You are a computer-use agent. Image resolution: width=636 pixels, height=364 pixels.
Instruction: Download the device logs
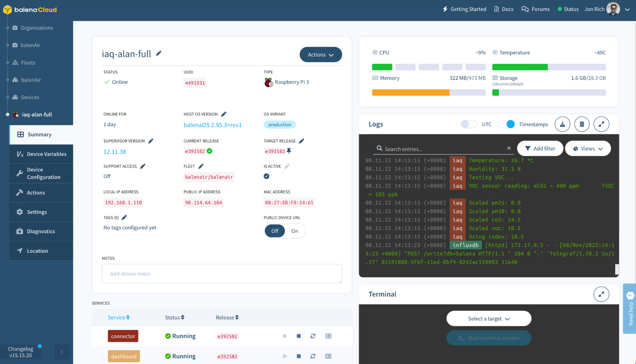[x=562, y=124]
